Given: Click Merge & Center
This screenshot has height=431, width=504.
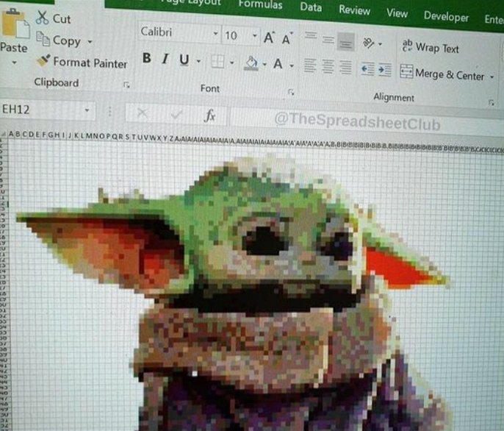Looking at the screenshot, I should (442, 74).
